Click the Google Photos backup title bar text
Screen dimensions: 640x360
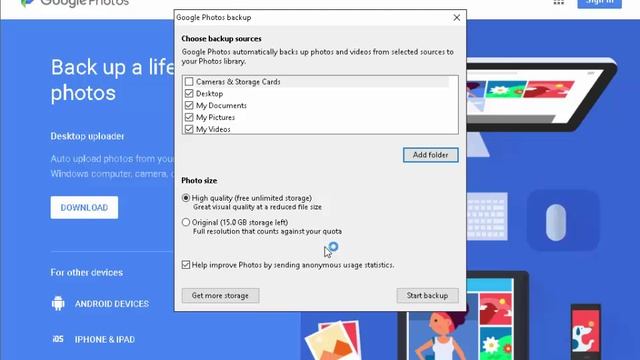[x=214, y=18]
